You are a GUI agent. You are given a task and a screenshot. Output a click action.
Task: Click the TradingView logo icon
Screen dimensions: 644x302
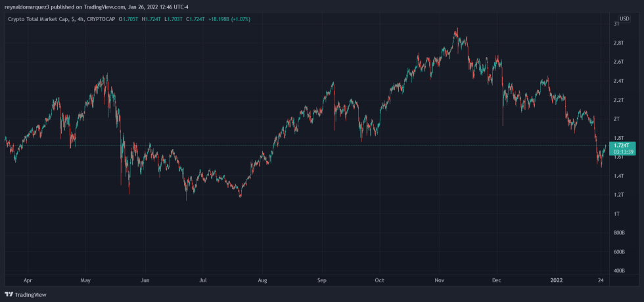tap(9, 295)
